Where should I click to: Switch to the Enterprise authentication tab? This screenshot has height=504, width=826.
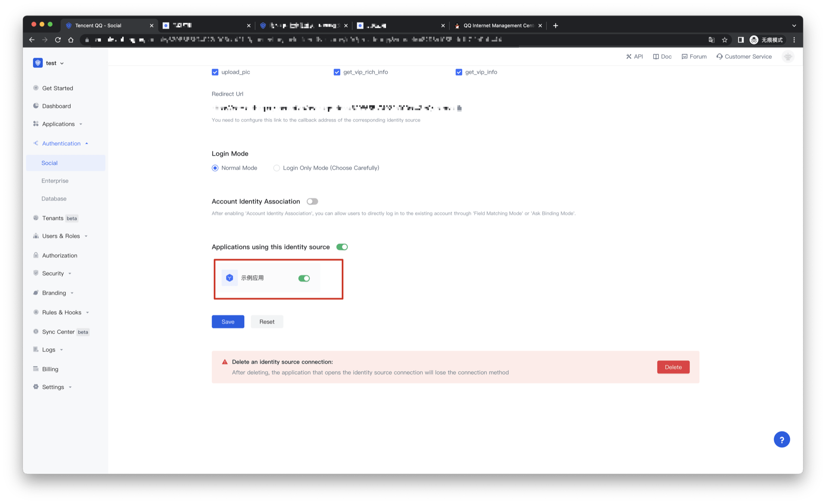(x=55, y=181)
